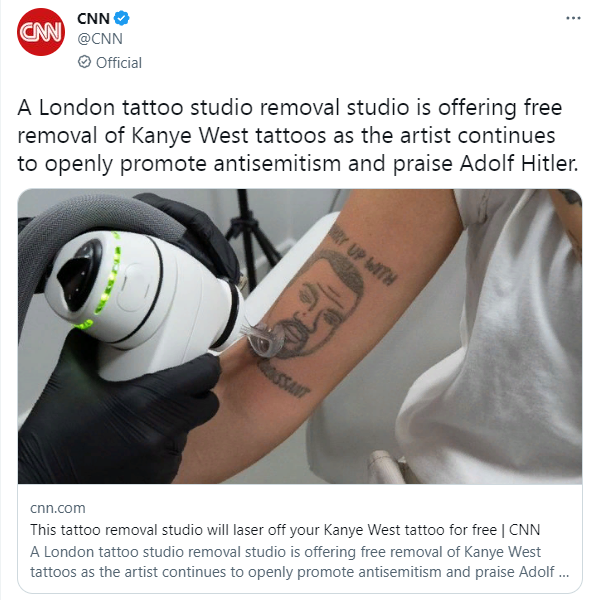Visit the @CNN handle profile
Viewport: 599px width, 600px height.
click(100, 39)
